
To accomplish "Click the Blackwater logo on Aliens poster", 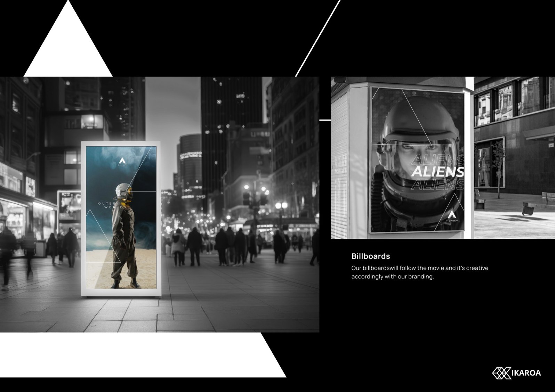I will click(452, 217).
